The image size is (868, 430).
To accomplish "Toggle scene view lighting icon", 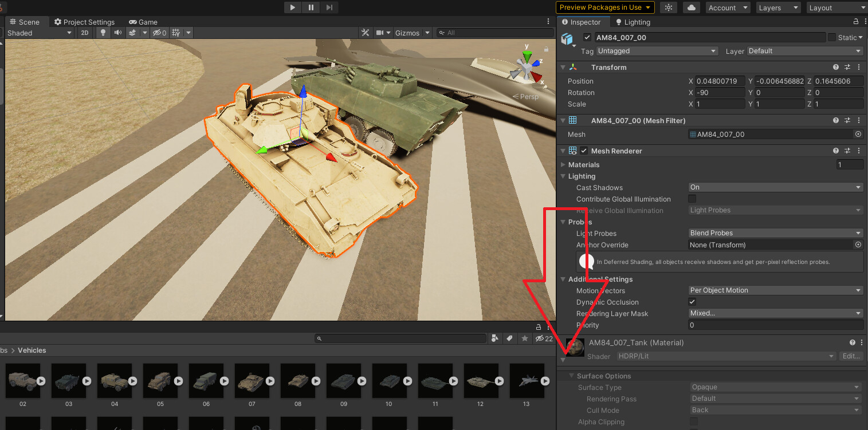I will tap(104, 33).
